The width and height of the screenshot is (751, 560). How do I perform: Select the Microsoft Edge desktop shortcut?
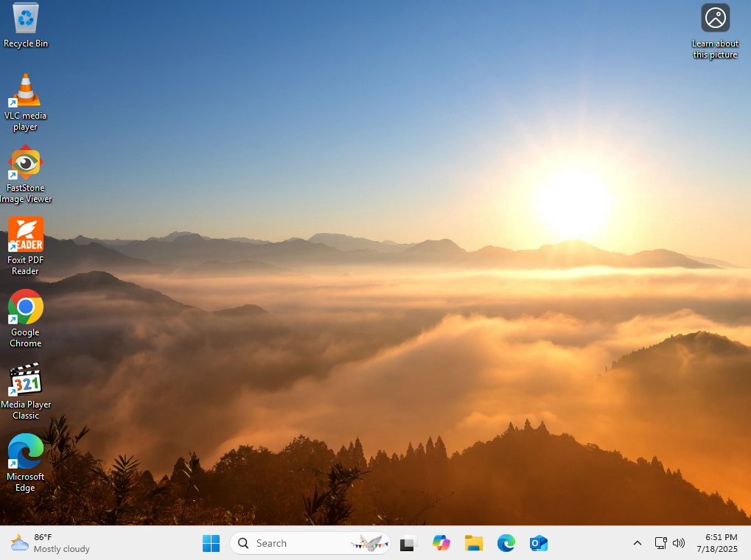[x=25, y=463]
